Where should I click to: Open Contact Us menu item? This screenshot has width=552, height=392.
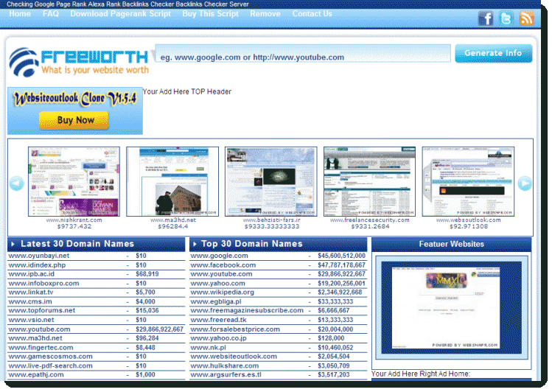coord(312,14)
